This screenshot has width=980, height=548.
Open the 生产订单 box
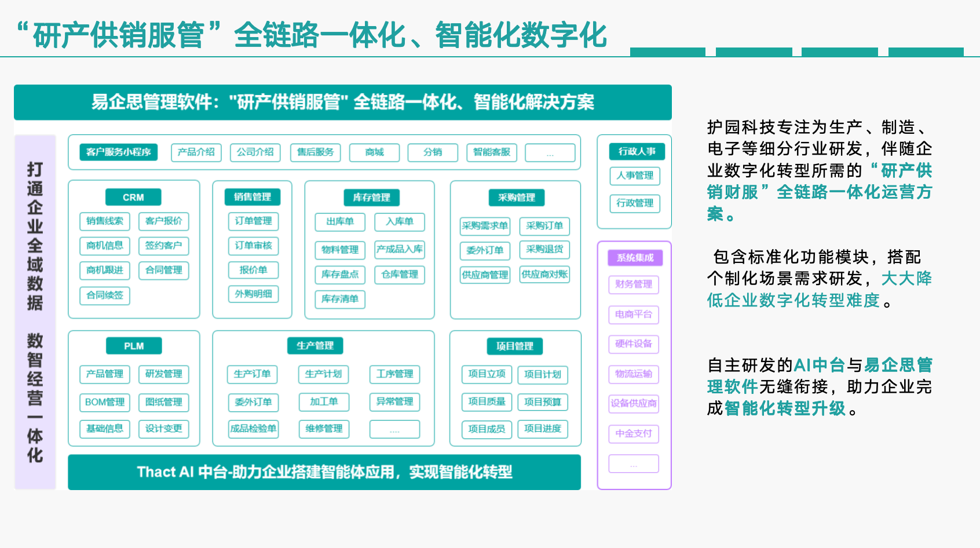click(x=253, y=374)
